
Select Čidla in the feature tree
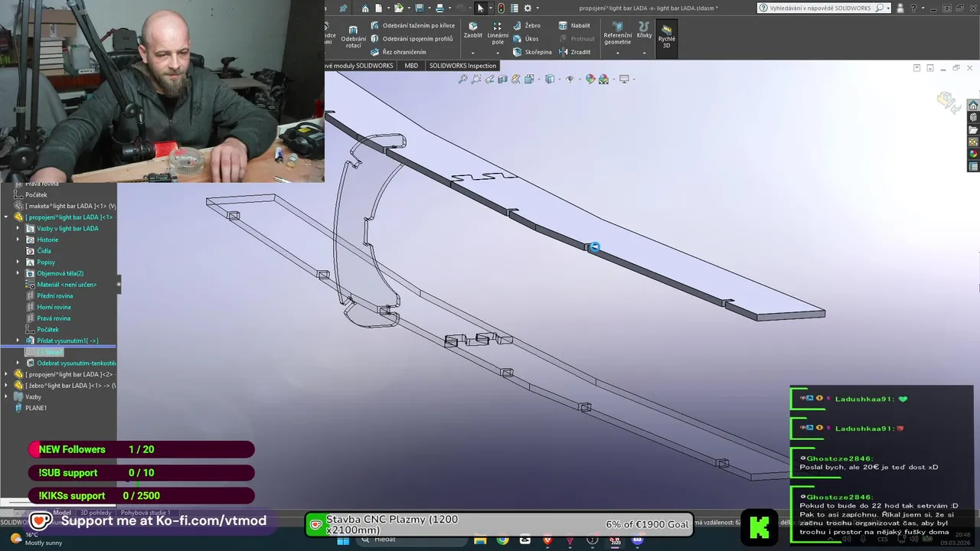(x=38, y=251)
